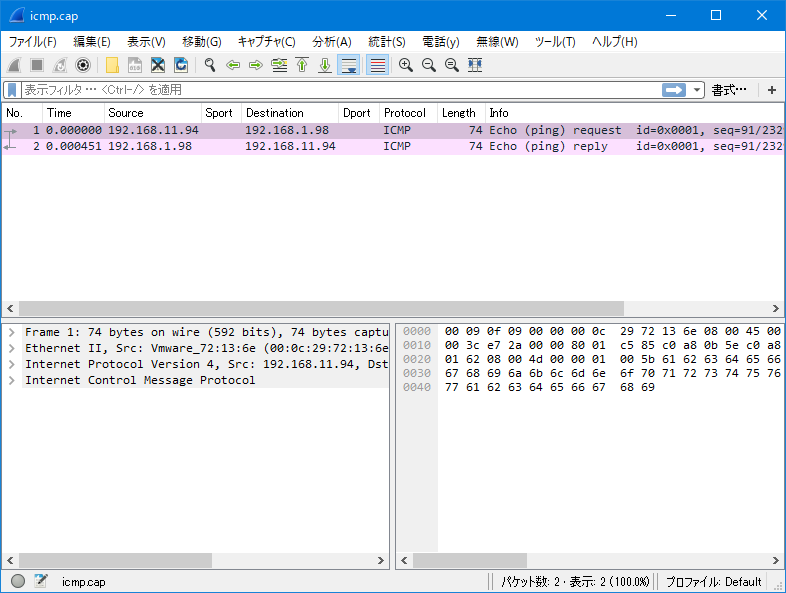Zoom out the packet text
The width and height of the screenshot is (786, 593).
[x=429, y=65]
